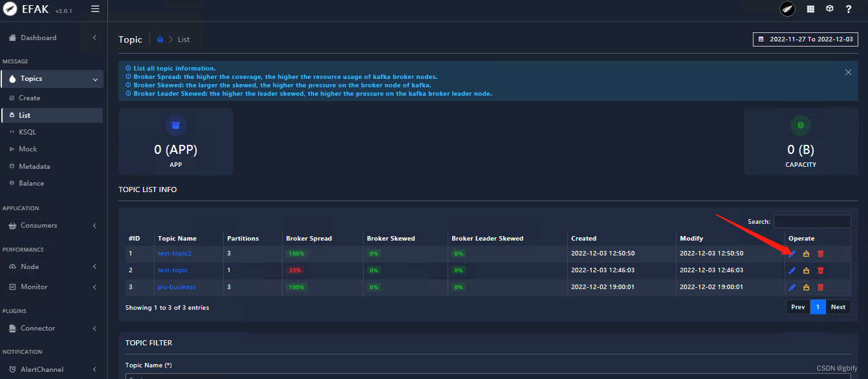Click the Topic Name filter input
The image size is (868, 379).
point(488,376)
